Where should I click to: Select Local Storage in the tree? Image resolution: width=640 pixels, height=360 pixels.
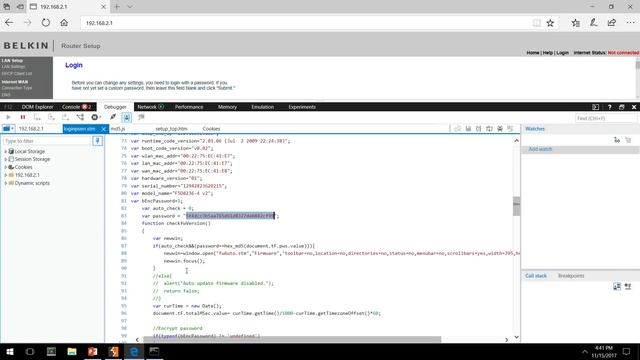click(x=30, y=151)
